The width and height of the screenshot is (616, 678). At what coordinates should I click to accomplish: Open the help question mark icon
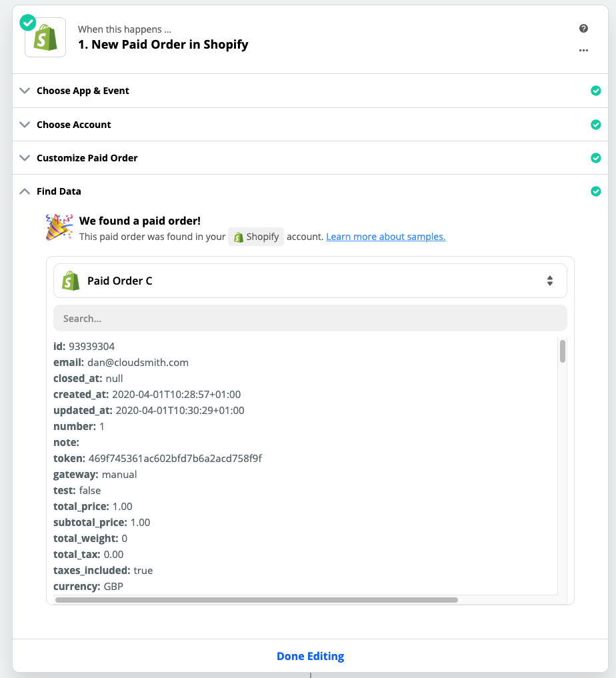point(583,29)
